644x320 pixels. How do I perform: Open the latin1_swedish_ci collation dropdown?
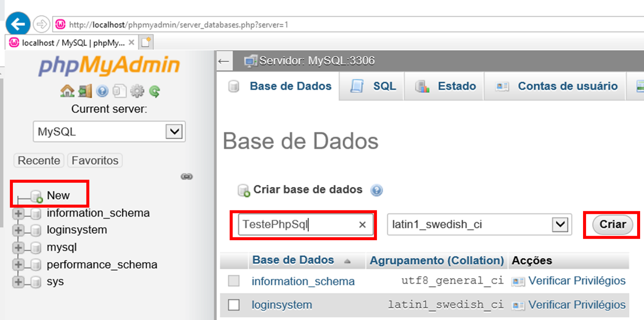tap(479, 225)
